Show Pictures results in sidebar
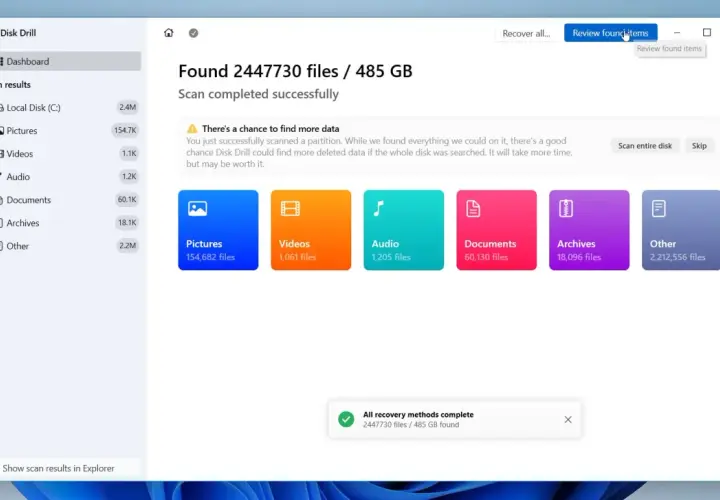 tap(70, 130)
